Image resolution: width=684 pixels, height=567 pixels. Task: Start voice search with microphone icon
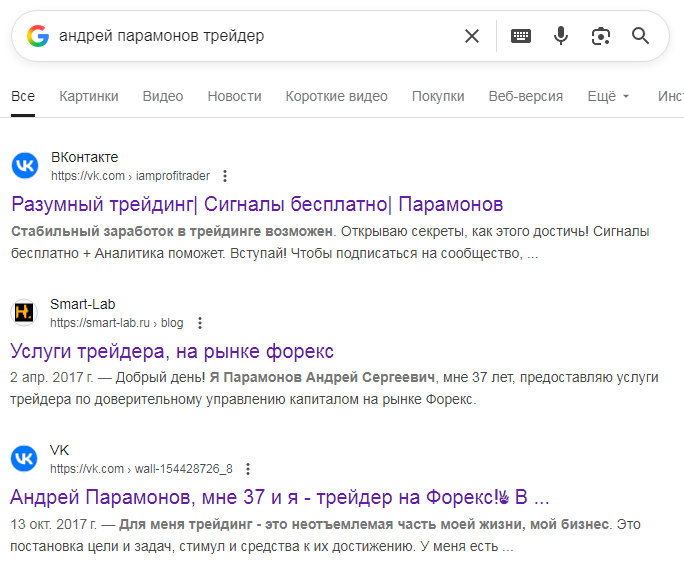(x=561, y=36)
